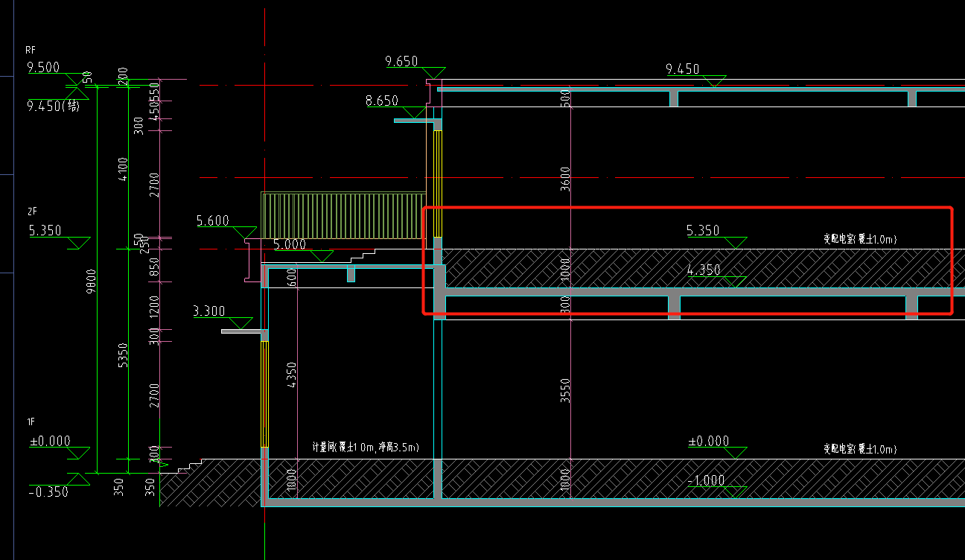Select the '1F' floor label

(30, 422)
